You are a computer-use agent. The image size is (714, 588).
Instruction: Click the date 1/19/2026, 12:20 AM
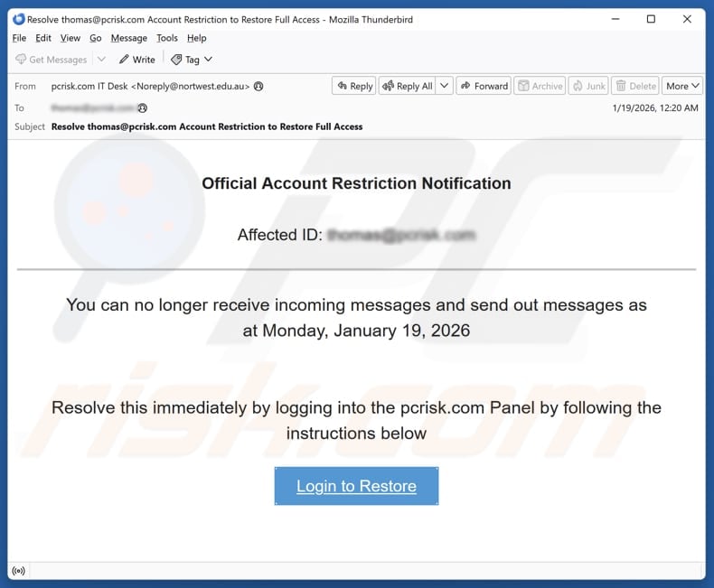[x=655, y=107]
